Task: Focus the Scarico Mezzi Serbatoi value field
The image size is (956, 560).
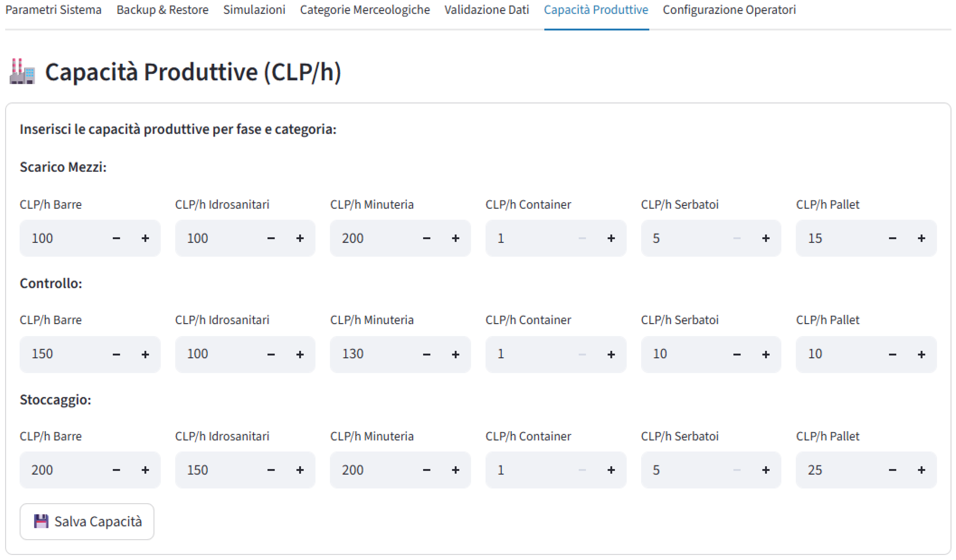Action: pyautogui.click(x=683, y=239)
